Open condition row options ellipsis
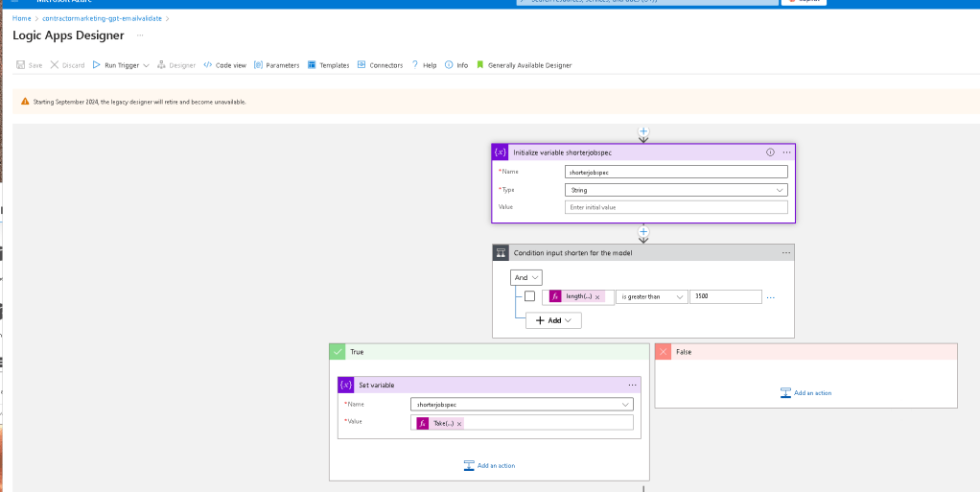Viewport: 980px width, 492px height. click(x=771, y=297)
